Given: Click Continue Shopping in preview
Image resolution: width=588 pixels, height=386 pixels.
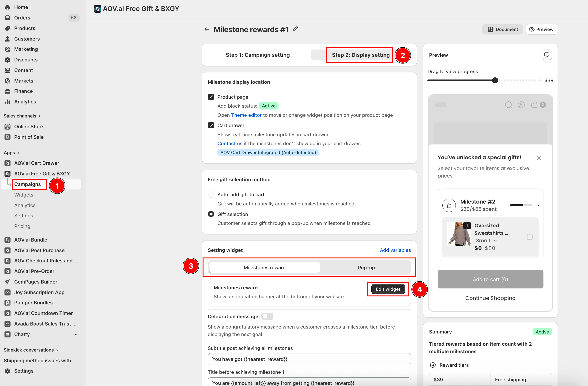Looking at the screenshot, I should [x=490, y=298].
